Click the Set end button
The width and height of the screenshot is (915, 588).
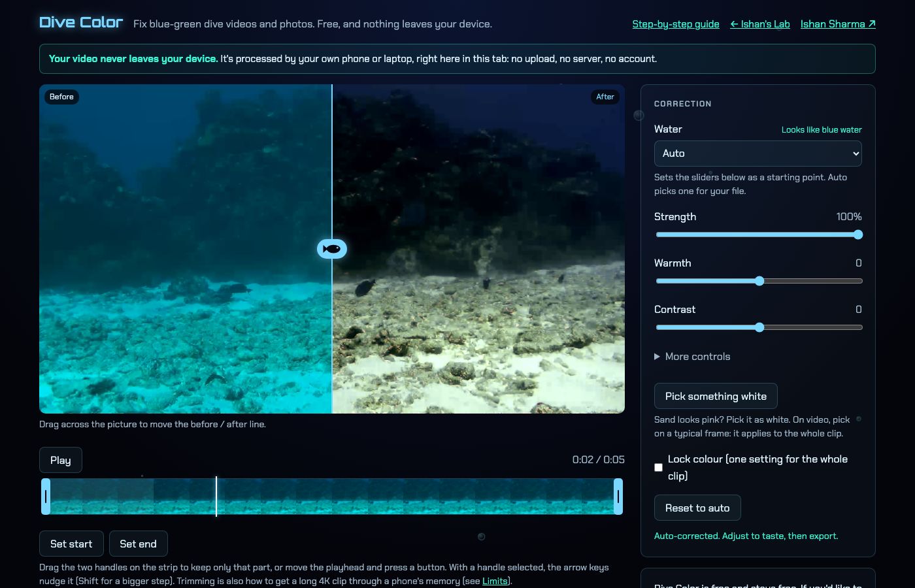click(138, 544)
